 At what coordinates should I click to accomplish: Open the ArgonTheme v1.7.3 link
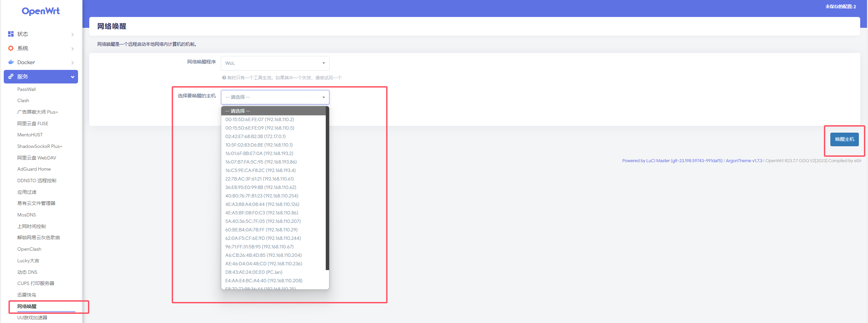[x=743, y=161]
